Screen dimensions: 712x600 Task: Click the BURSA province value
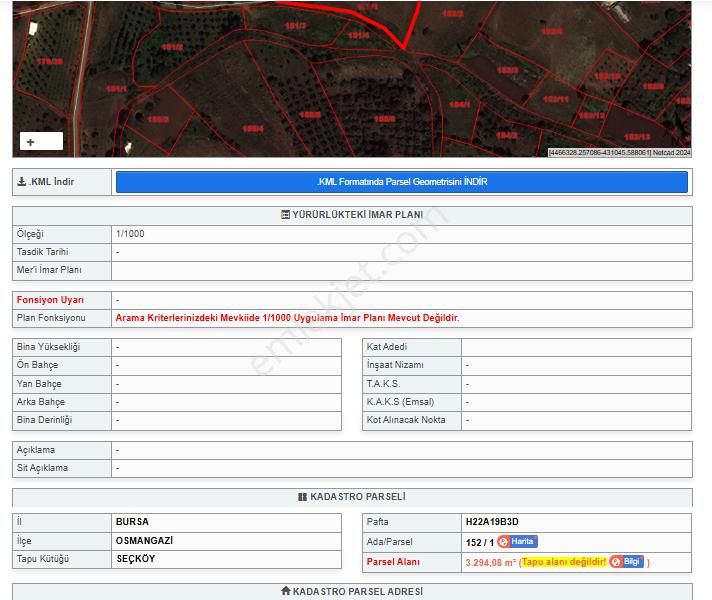tap(132, 522)
